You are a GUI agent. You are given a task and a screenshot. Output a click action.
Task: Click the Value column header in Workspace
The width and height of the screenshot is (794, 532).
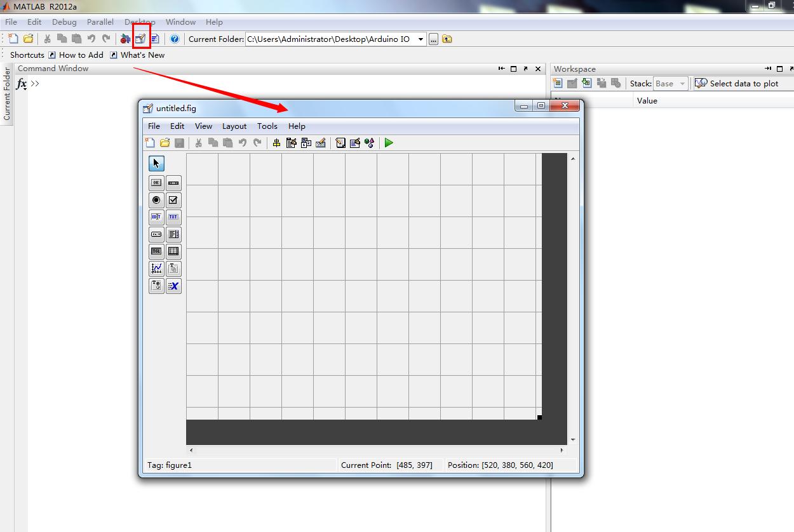click(647, 100)
